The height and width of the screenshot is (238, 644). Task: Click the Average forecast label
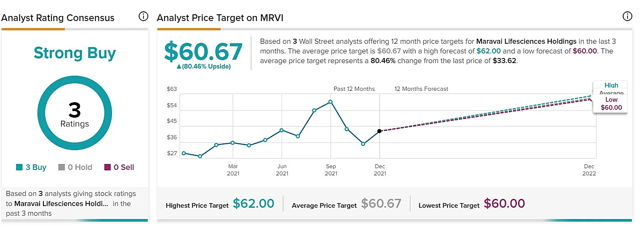[x=611, y=93]
